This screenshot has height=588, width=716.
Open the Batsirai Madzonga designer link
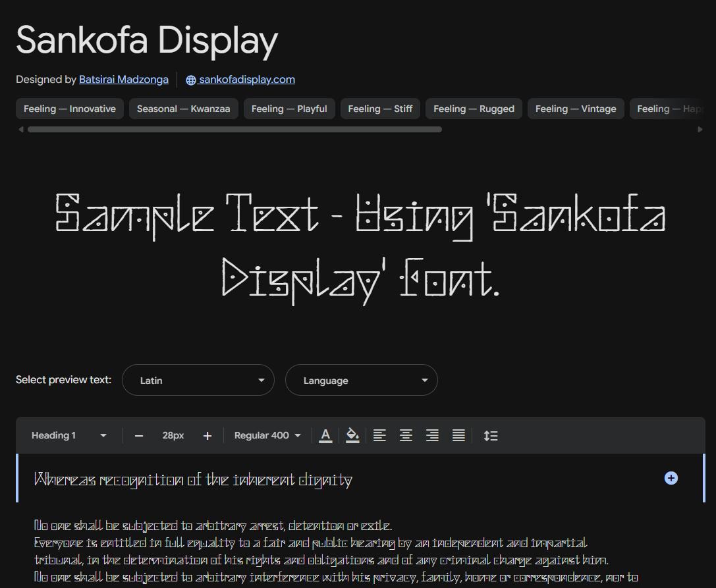(x=124, y=80)
